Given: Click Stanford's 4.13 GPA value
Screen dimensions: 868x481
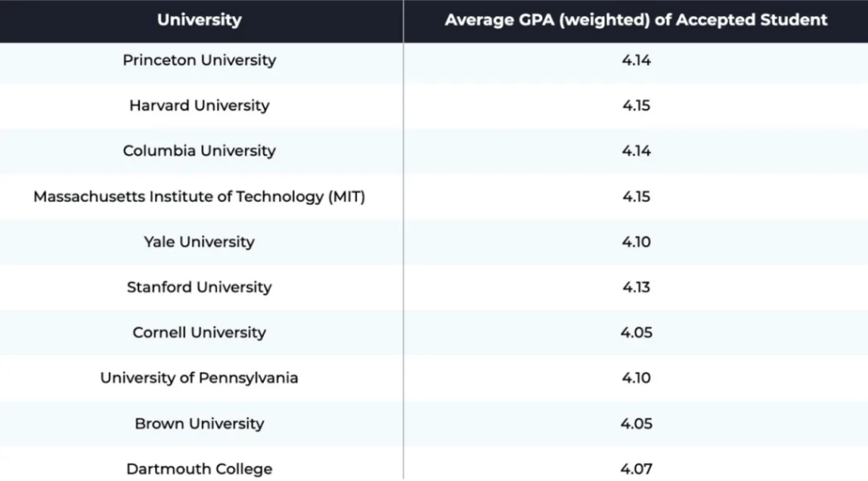Looking at the screenshot, I should click(636, 287).
